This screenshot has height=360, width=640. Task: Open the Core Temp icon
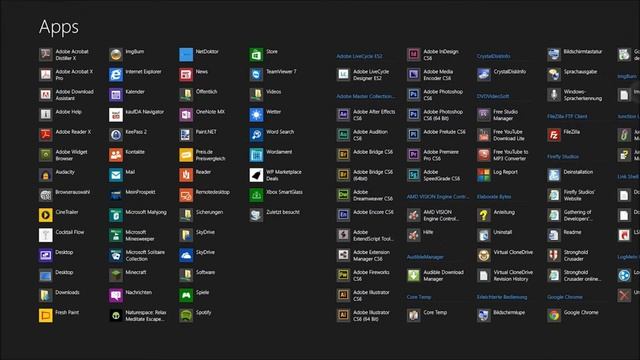tap(413, 315)
